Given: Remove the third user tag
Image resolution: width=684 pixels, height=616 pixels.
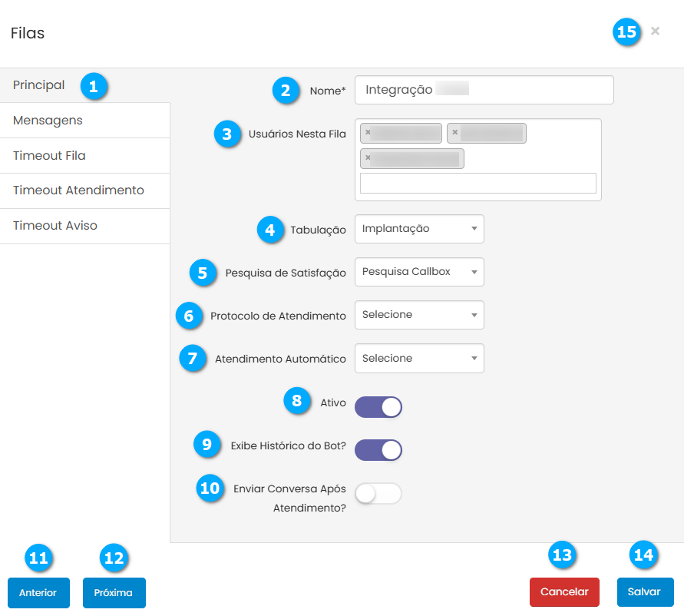Looking at the screenshot, I should (x=368, y=158).
